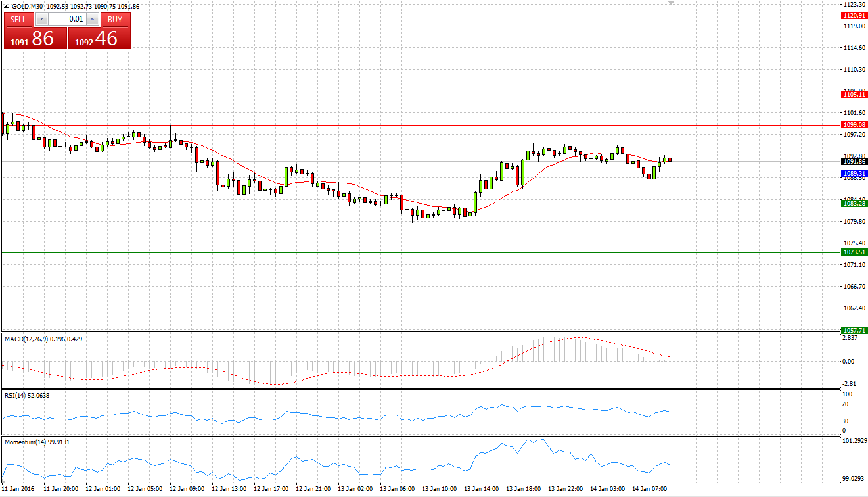Select the 0.01 volume input field
Image resolution: width=868 pixels, height=497 pixels.
point(67,19)
